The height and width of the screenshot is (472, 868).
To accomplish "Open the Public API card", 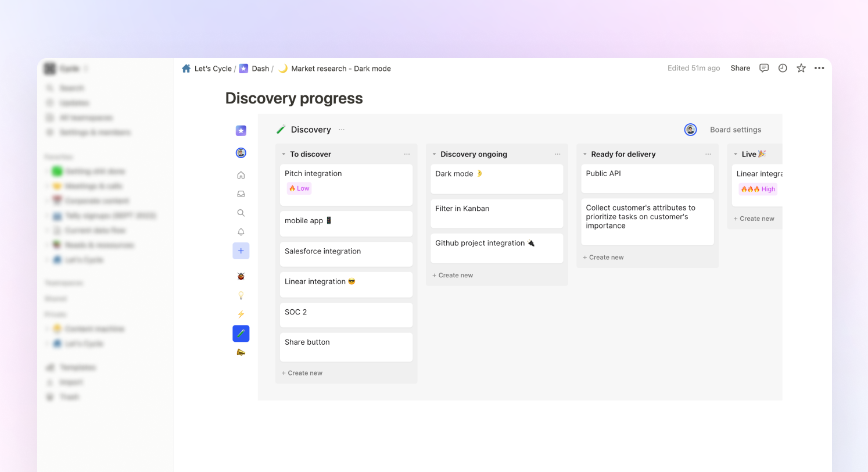I will coord(647,178).
